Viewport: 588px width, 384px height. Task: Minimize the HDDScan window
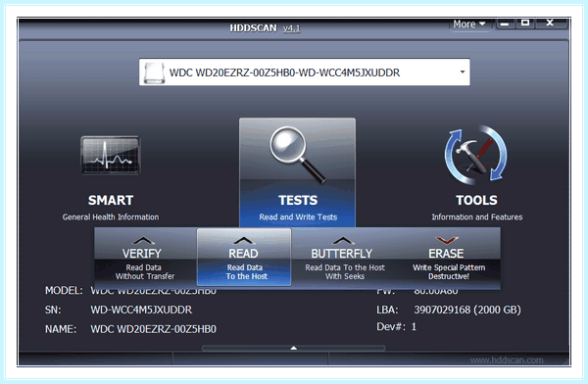click(x=505, y=24)
